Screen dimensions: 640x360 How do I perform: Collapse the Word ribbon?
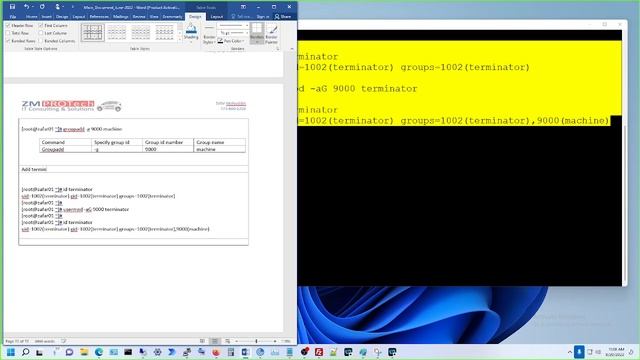pyautogui.click(x=292, y=49)
